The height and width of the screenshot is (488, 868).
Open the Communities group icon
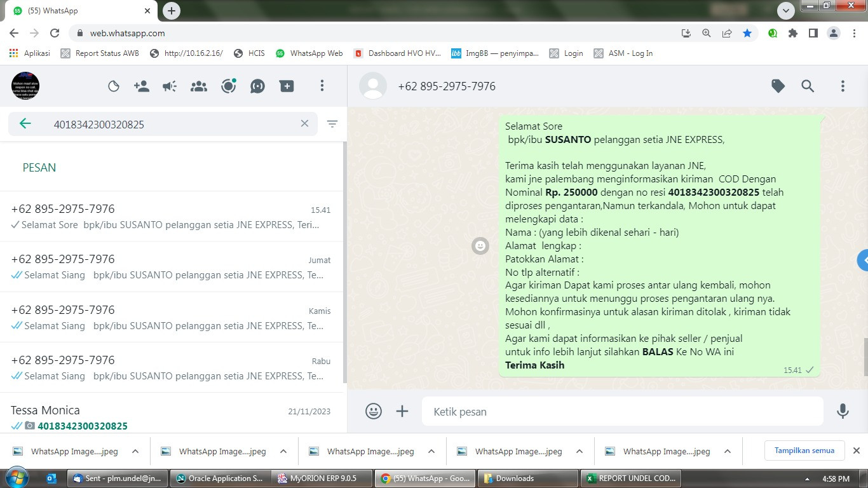tap(199, 86)
